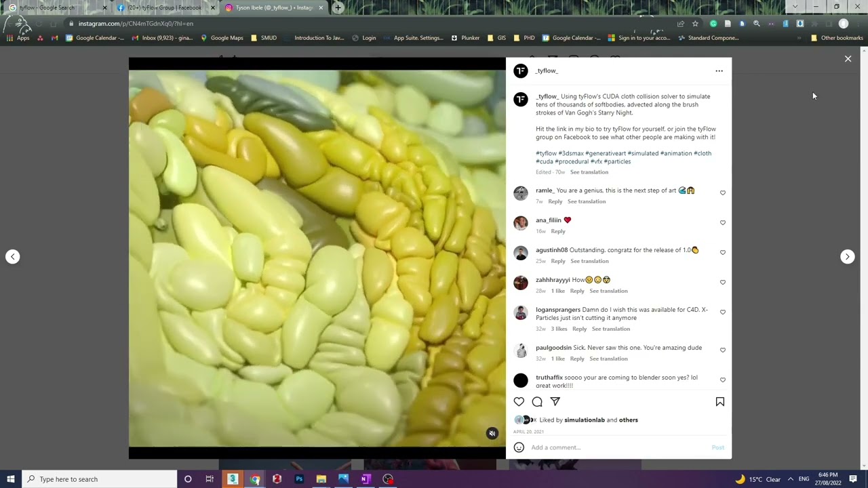The height and width of the screenshot is (488, 868).
Task: Like ana_filiin's comment
Action: click(x=722, y=223)
